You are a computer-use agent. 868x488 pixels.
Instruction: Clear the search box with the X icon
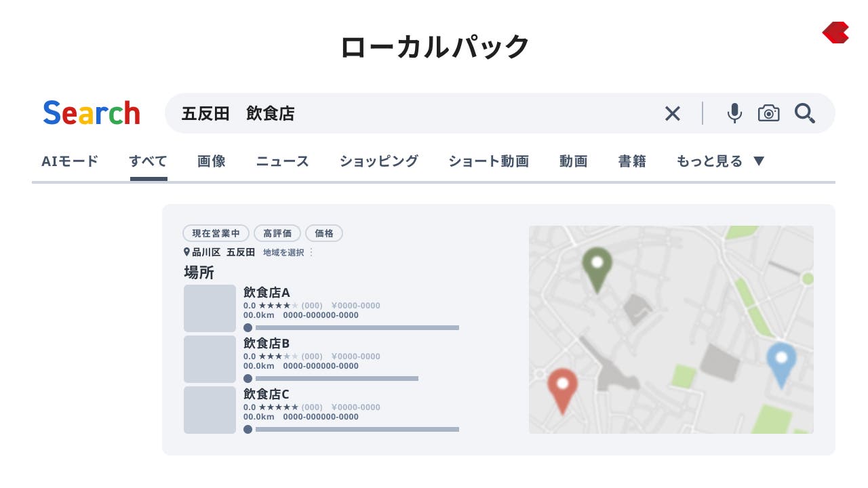(672, 113)
